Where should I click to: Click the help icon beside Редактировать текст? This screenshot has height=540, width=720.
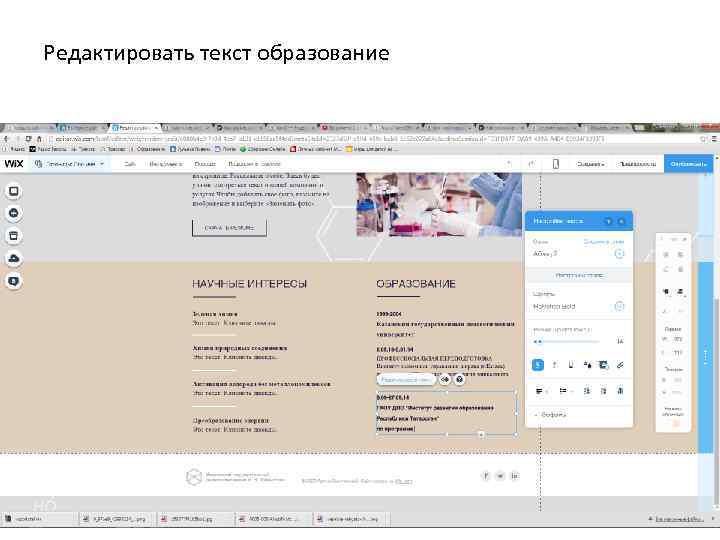click(x=460, y=380)
